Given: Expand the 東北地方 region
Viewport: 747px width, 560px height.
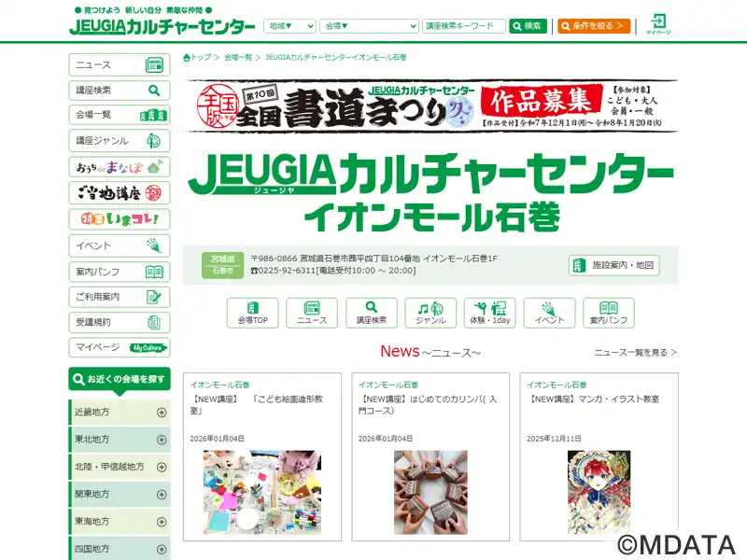Looking at the screenshot, I should click(x=120, y=440).
